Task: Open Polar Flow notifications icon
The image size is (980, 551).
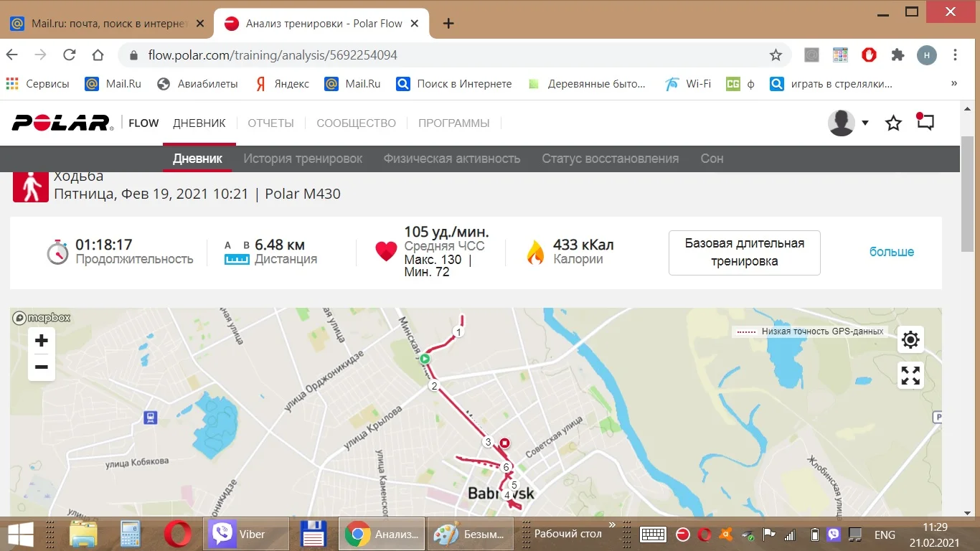Action: point(925,123)
